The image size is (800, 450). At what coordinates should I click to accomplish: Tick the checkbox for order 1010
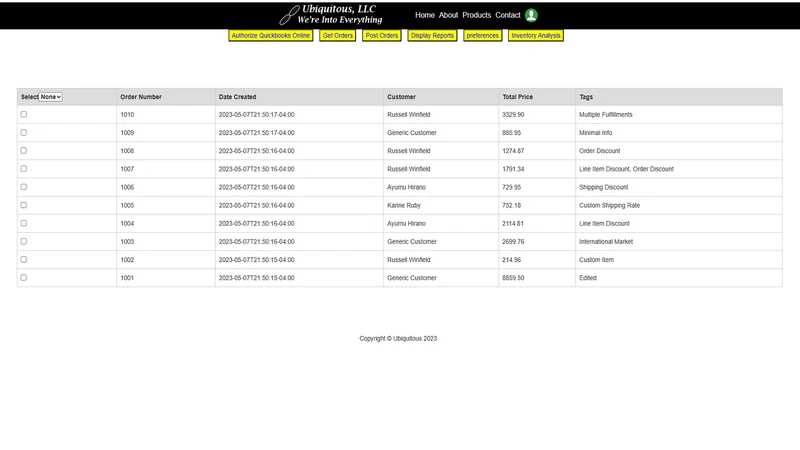(23, 114)
